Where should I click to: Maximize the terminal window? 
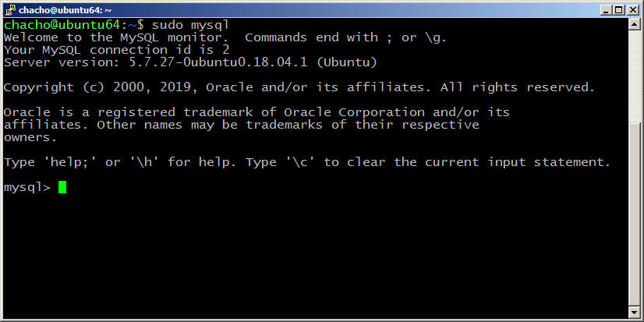tap(619, 10)
